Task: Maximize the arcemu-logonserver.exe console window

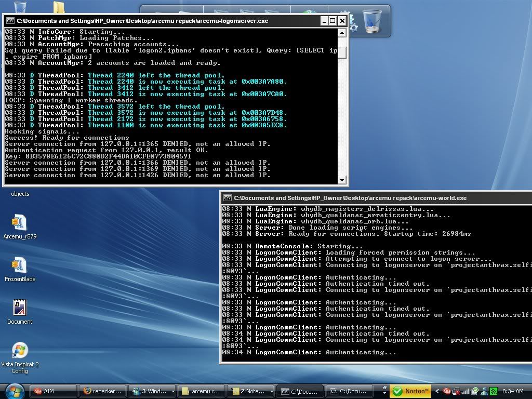Action: 333,21
